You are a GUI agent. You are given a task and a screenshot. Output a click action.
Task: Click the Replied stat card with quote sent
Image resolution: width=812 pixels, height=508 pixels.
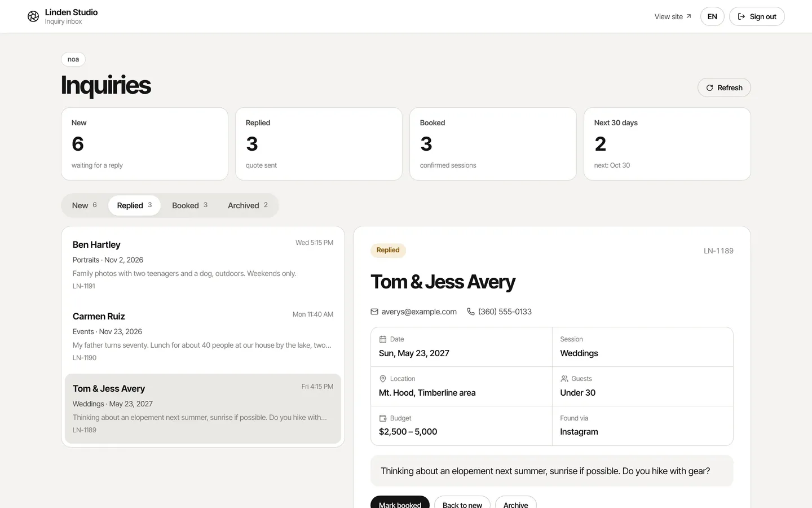[x=319, y=144]
